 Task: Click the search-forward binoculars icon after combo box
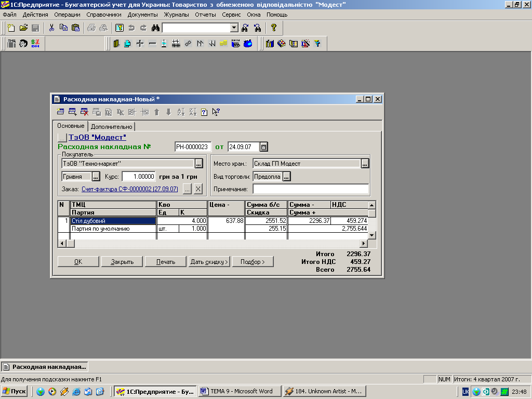pos(245,28)
